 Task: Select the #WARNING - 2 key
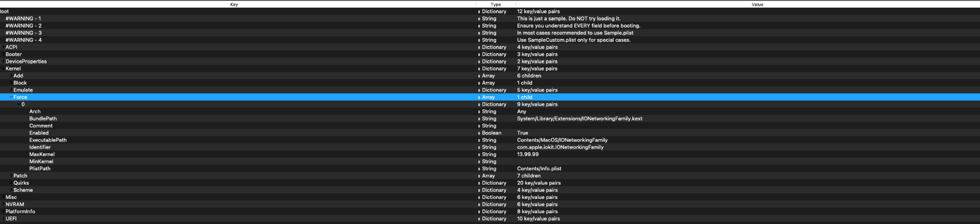[23, 26]
